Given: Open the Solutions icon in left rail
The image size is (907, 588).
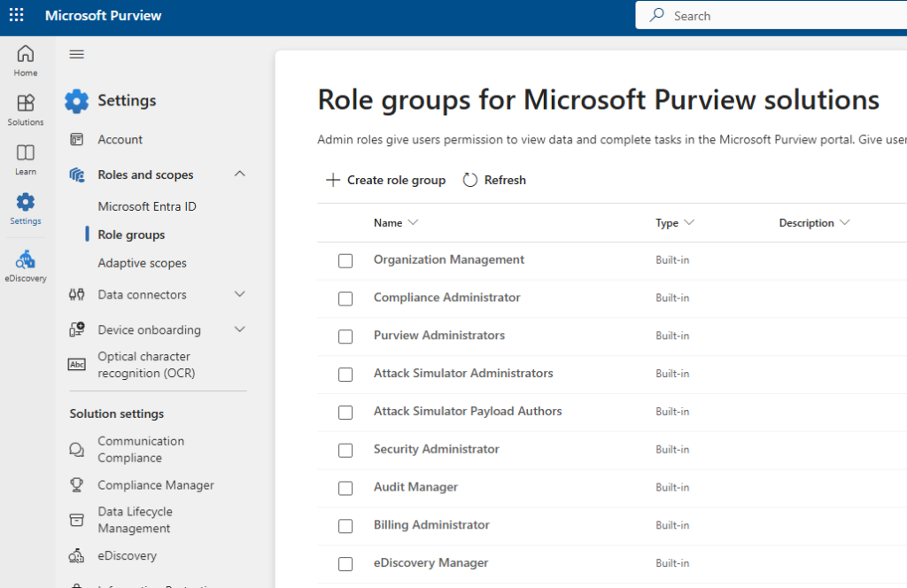Looking at the screenshot, I should 26,103.
